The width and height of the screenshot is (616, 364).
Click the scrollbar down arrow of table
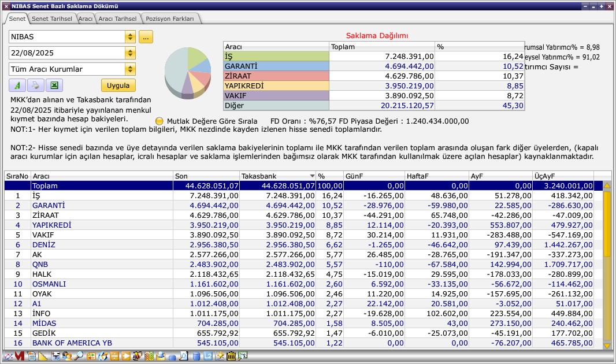click(607, 346)
